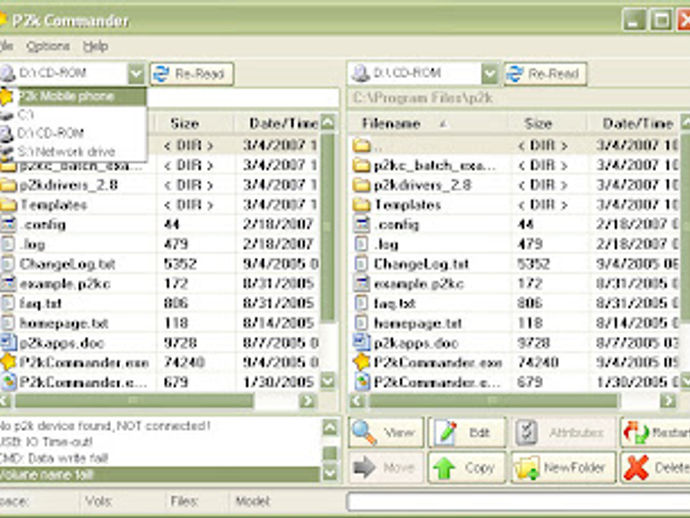Sort left panel by Date/Time column
Screen dimensions: 690x518
[278, 124]
